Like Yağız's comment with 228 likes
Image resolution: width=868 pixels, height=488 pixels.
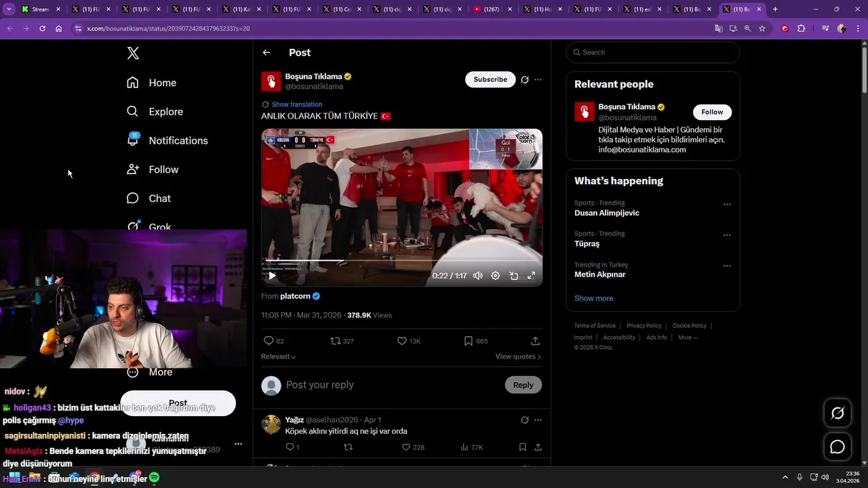[413, 447]
